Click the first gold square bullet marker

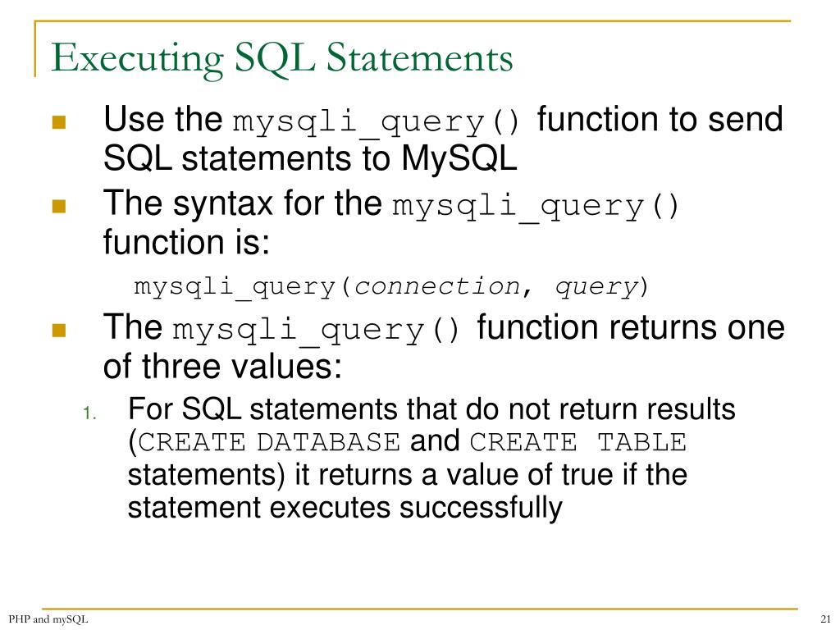(x=59, y=123)
